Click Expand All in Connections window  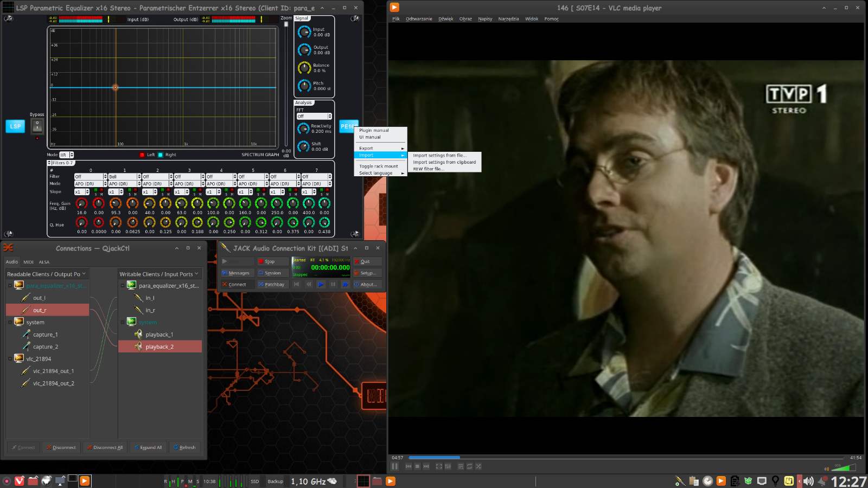(148, 447)
